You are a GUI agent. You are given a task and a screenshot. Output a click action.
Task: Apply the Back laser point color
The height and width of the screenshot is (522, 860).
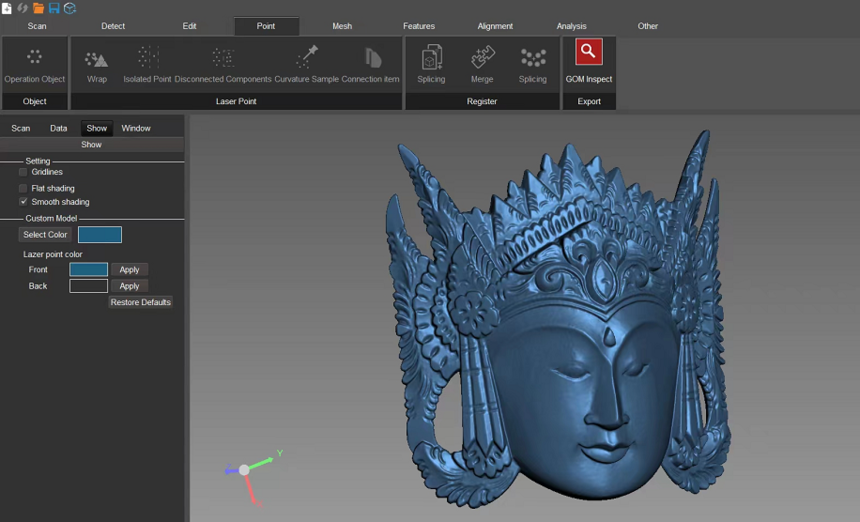(x=129, y=286)
